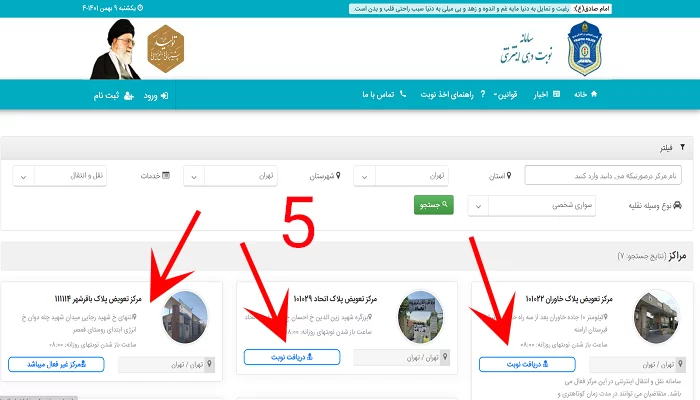Expand the نوع وسیله نقلیه vehicle type dropdown
Image resolution: width=700 pixels, height=400 pixels.
click(x=532, y=206)
